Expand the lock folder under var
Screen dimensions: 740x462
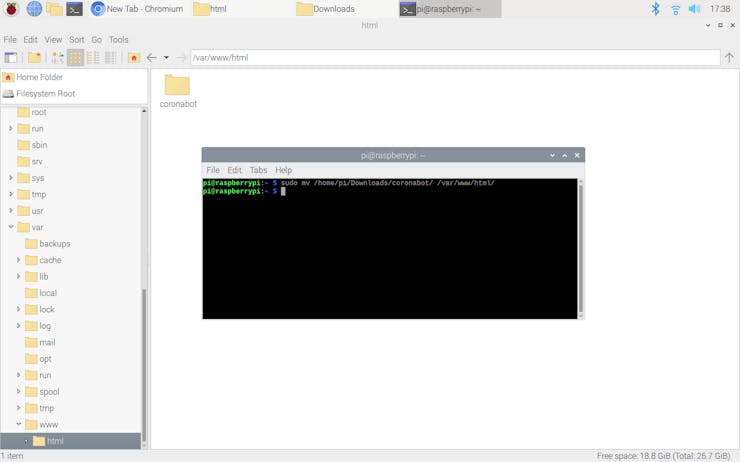point(18,309)
